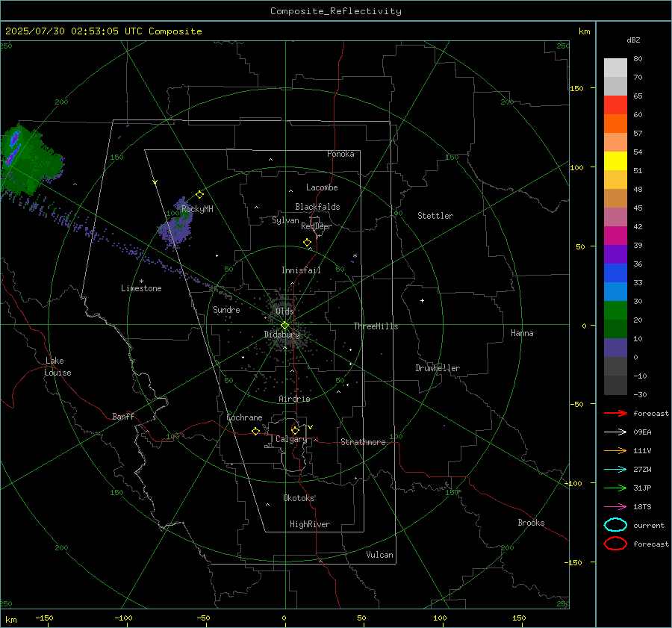Image resolution: width=672 pixels, height=628 pixels.
Task: Click the red 65 dBZ color swatch
Action: pos(615,105)
